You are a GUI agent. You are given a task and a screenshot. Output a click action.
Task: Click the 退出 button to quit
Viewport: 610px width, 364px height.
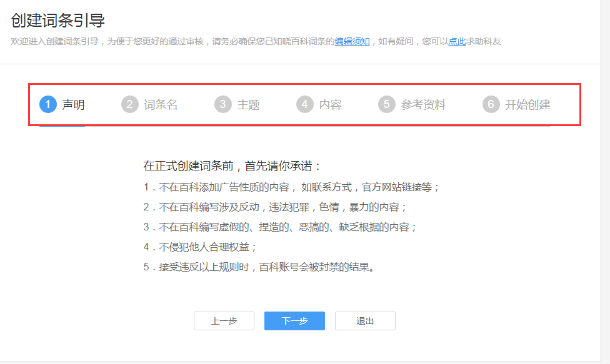click(365, 320)
